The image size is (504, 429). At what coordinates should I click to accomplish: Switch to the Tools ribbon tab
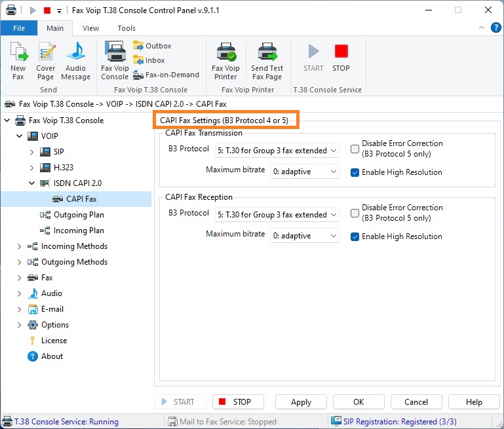click(126, 28)
